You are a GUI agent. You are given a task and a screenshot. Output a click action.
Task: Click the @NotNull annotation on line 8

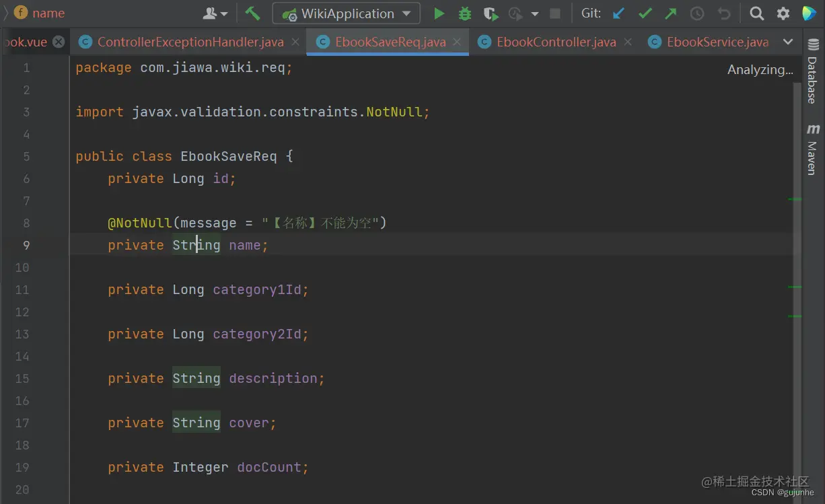140,223
